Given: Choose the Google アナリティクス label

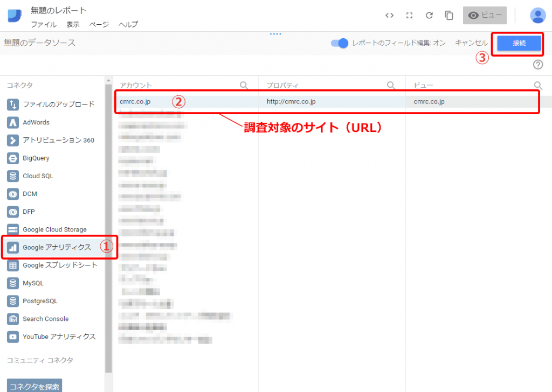Looking at the screenshot, I should (x=57, y=248).
